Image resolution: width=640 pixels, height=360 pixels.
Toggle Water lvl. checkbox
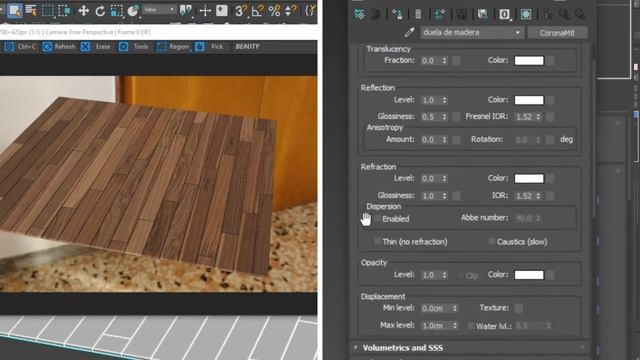tap(471, 326)
